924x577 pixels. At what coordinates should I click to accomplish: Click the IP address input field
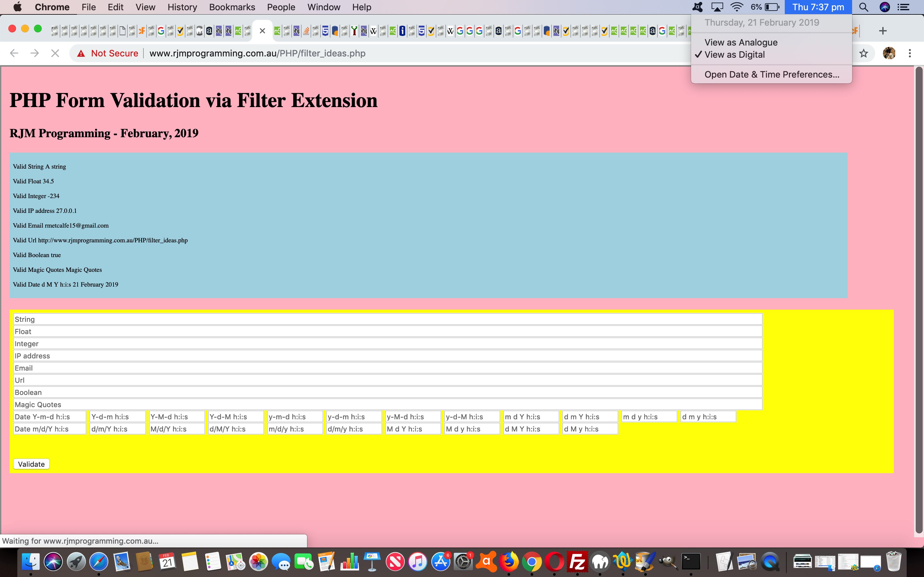coord(387,356)
